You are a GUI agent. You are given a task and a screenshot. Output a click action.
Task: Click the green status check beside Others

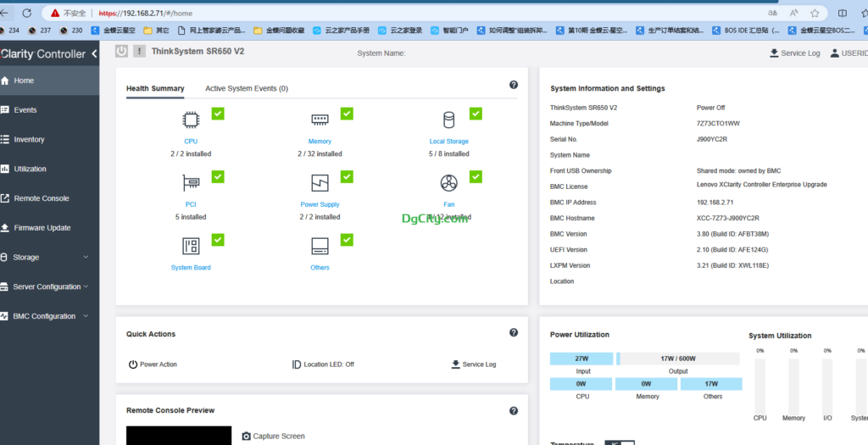pyautogui.click(x=347, y=240)
